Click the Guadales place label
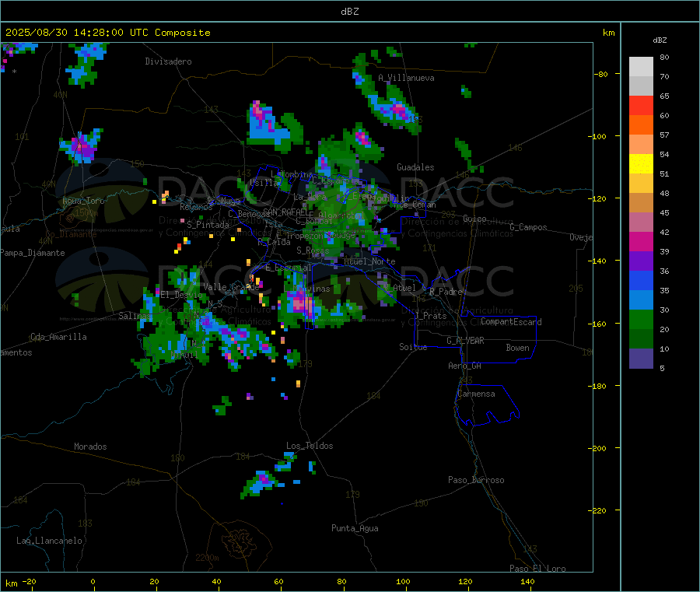 (x=415, y=167)
